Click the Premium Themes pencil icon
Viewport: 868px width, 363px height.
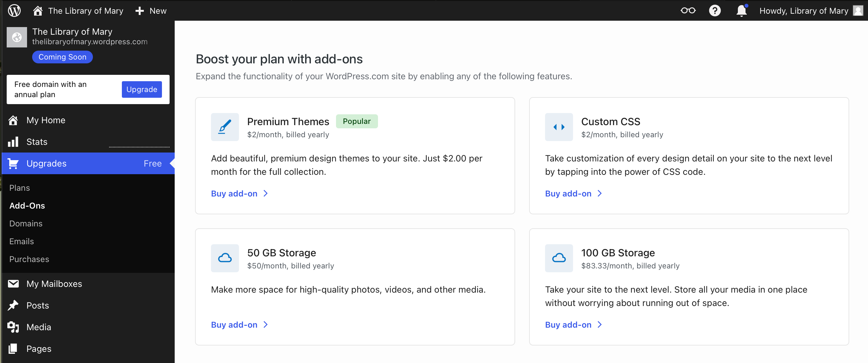click(225, 127)
